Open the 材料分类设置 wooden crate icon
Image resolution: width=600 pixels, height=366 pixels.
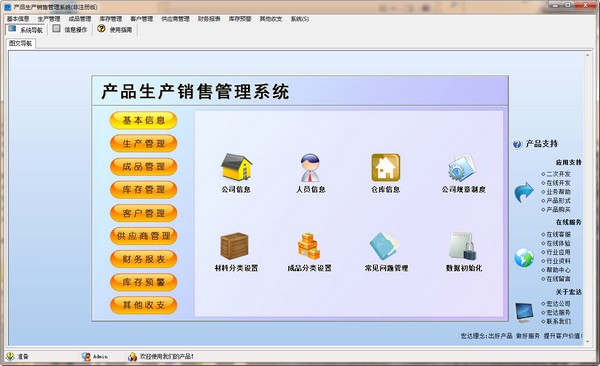click(235, 246)
